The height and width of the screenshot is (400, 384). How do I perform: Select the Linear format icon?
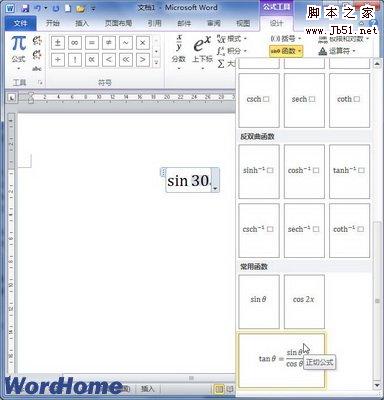pyautogui.click(x=37, y=55)
